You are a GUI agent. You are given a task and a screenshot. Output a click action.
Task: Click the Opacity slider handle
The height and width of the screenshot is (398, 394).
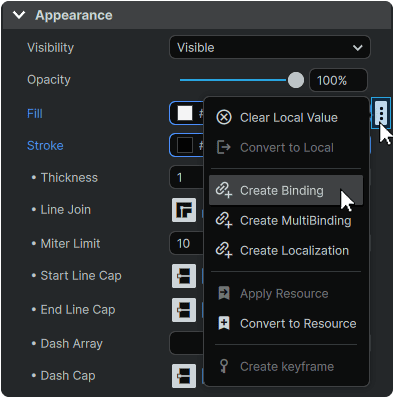point(296,80)
